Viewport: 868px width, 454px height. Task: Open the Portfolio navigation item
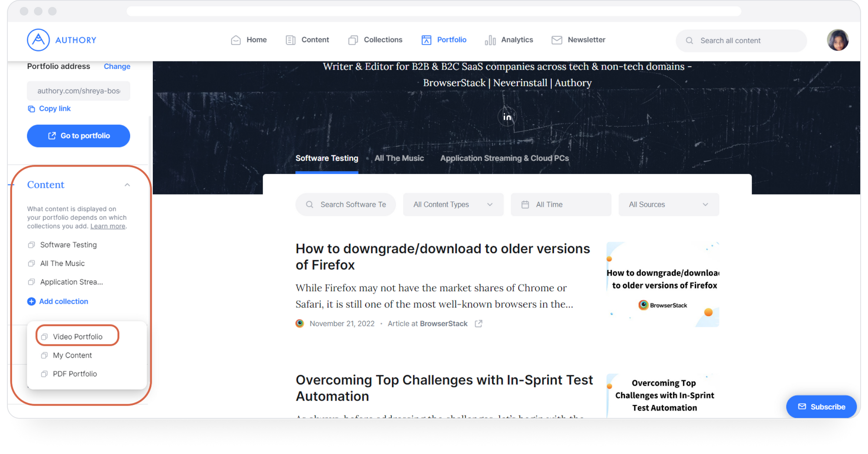tap(444, 40)
